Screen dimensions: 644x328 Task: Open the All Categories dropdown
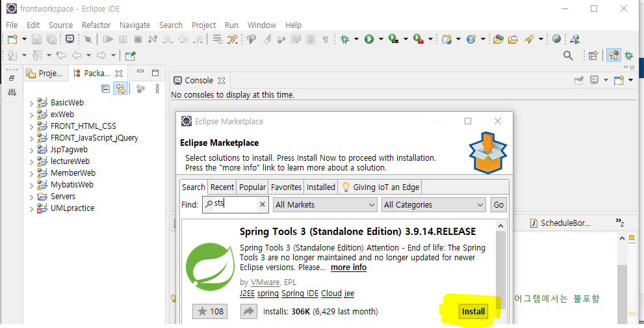pyautogui.click(x=433, y=204)
